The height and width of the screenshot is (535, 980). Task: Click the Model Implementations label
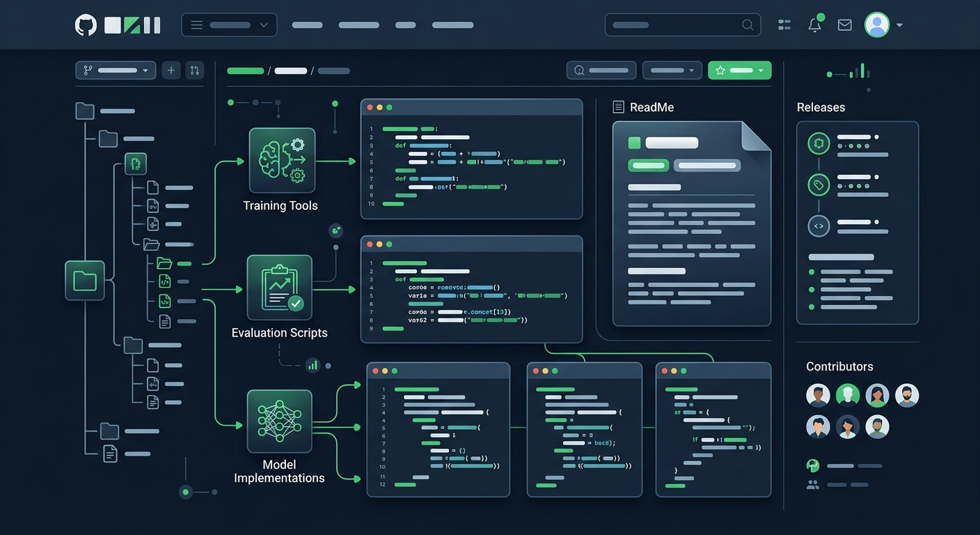pyautogui.click(x=279, y=472)
